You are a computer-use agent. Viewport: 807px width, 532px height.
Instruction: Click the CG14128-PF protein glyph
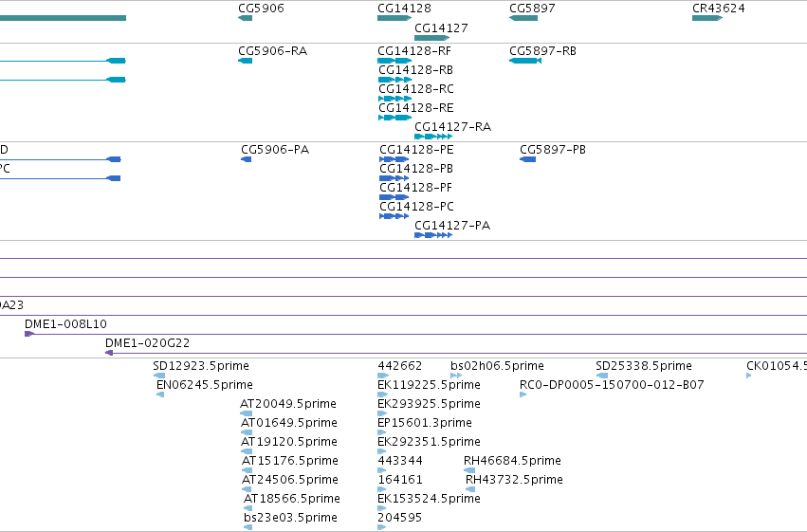click(x=394, y=197)
